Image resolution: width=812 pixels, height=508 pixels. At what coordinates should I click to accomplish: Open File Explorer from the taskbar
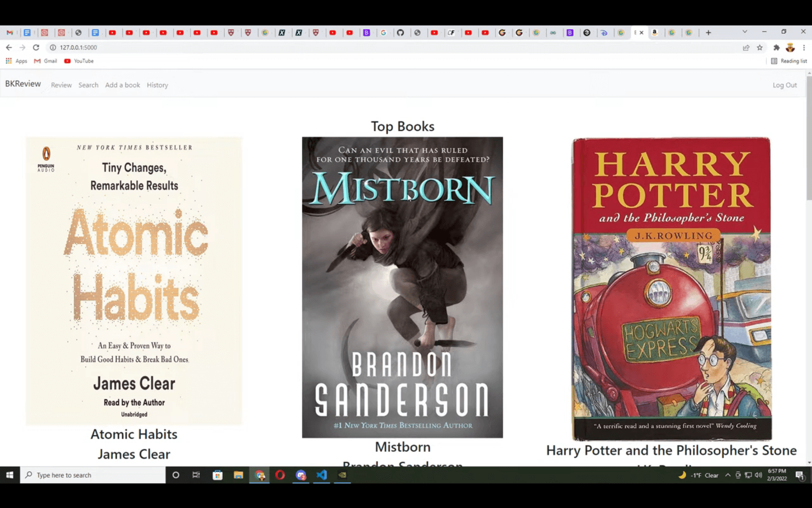coord(239,475)
